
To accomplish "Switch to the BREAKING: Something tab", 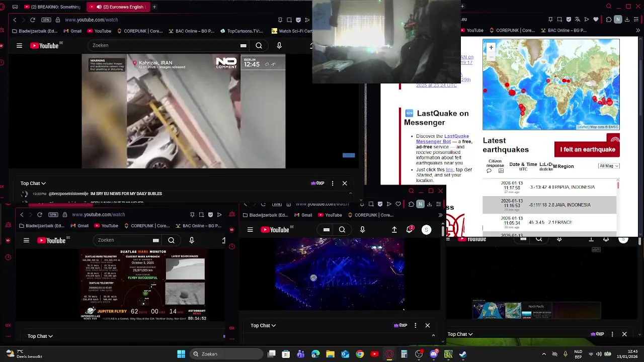I will tap(51, 7).
